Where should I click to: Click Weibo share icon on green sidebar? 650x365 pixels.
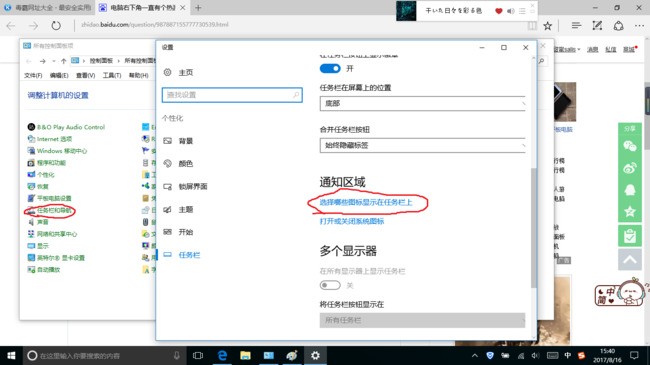tap(630, 168)
